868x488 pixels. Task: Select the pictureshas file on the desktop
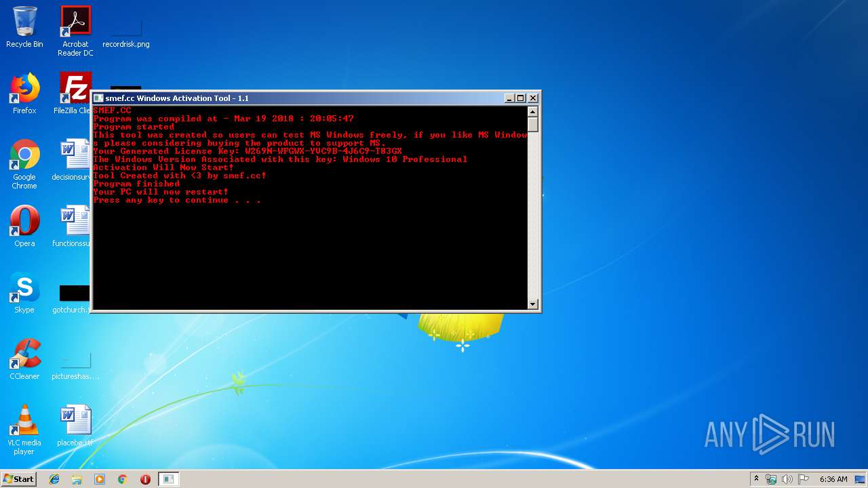tap(75, 366)
